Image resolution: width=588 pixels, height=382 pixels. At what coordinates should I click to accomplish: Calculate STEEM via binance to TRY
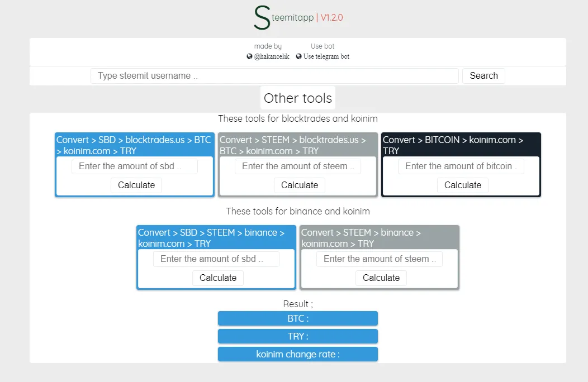pyautogui.click(x=381, y=278)
